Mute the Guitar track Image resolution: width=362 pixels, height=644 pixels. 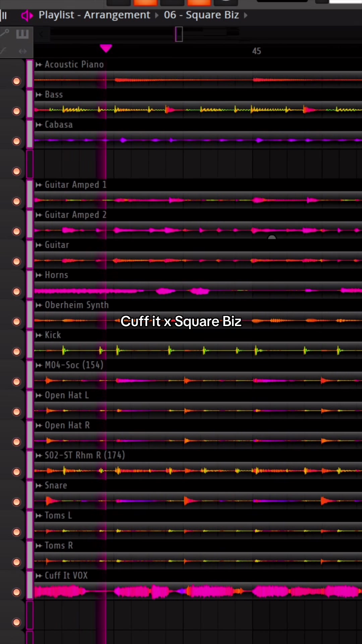16,261
